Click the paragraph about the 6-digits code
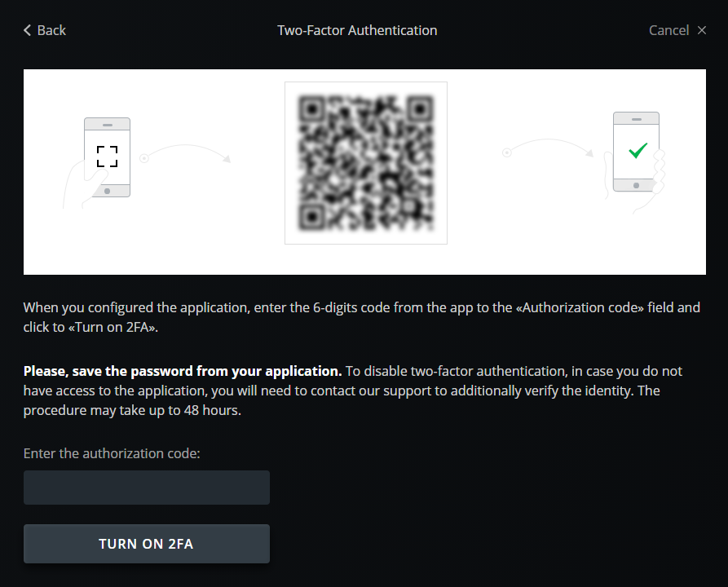 pos(362,317)
